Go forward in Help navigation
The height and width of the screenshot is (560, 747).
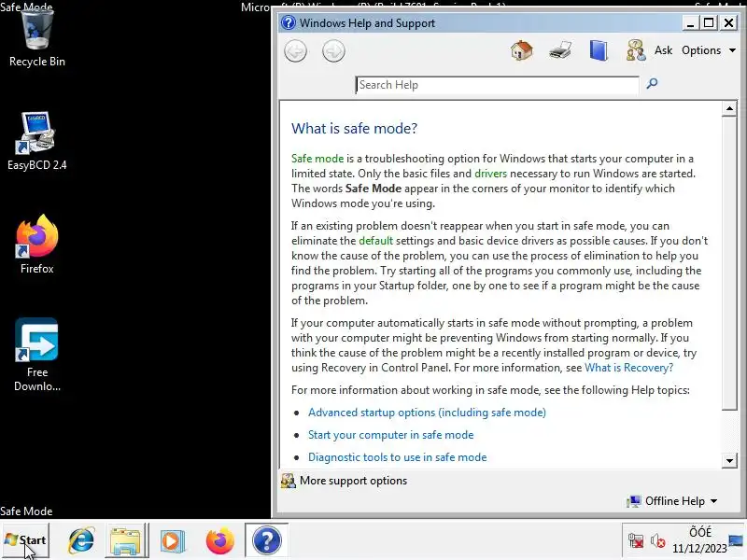click(333, 51)
